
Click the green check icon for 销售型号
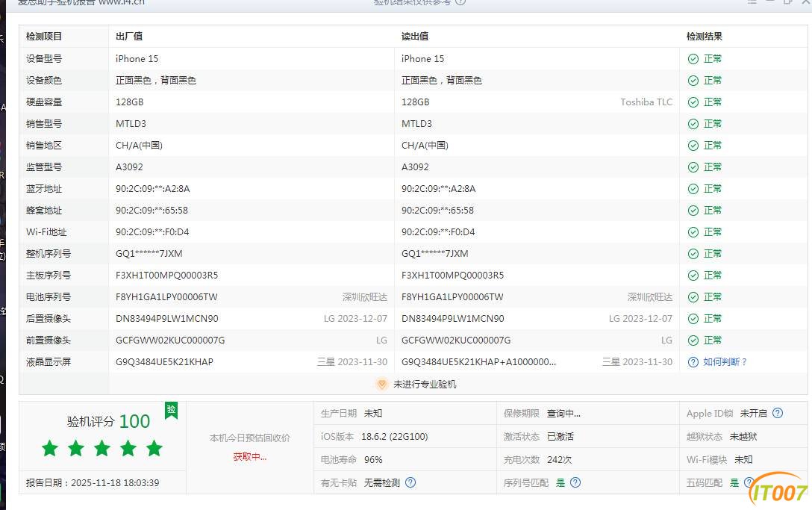click(693, 124)
